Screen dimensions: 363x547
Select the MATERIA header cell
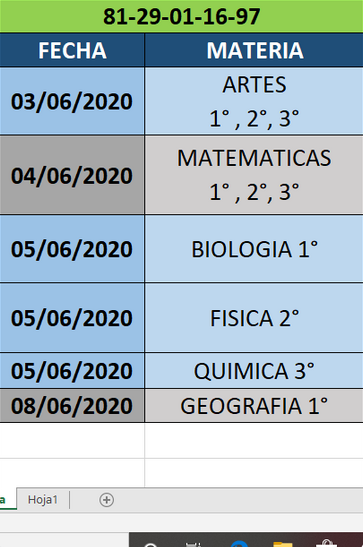254,50
